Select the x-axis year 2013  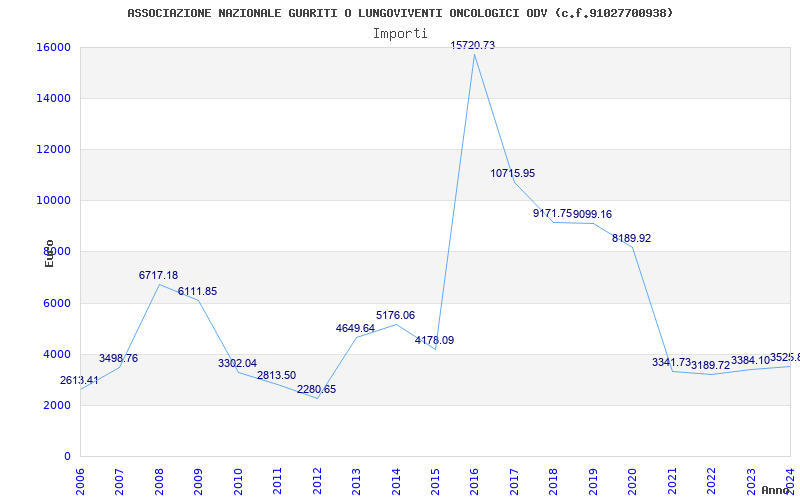[356, 481]
